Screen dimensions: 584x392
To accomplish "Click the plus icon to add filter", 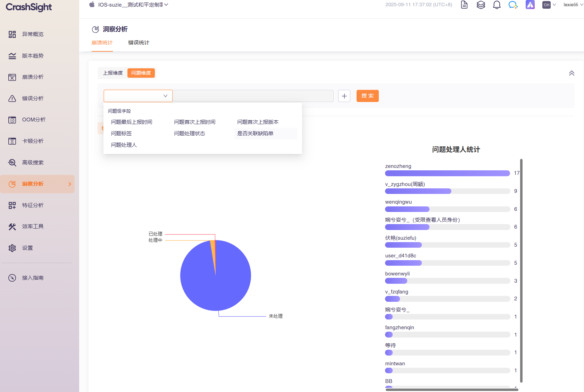I will click(x=344, y=96).
